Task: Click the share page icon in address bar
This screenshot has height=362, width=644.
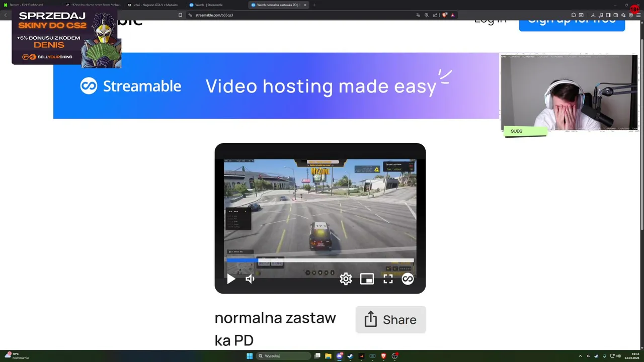Action: (x=435, y=15)
